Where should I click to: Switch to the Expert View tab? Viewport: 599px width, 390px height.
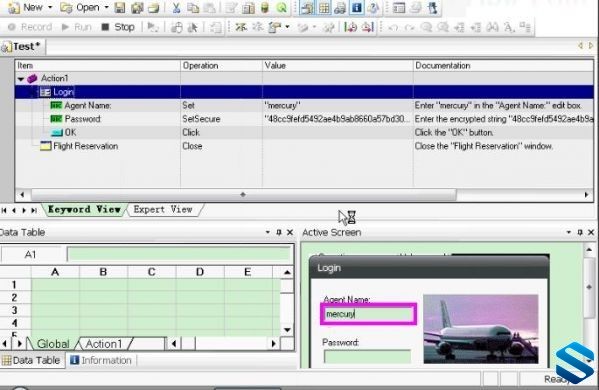coord(163,210)
